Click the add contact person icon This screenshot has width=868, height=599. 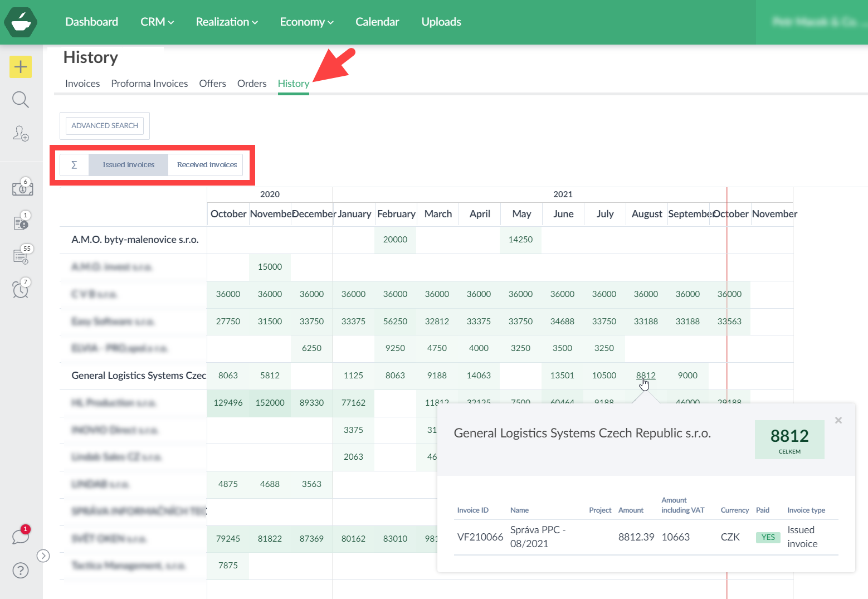pos(21,133)
